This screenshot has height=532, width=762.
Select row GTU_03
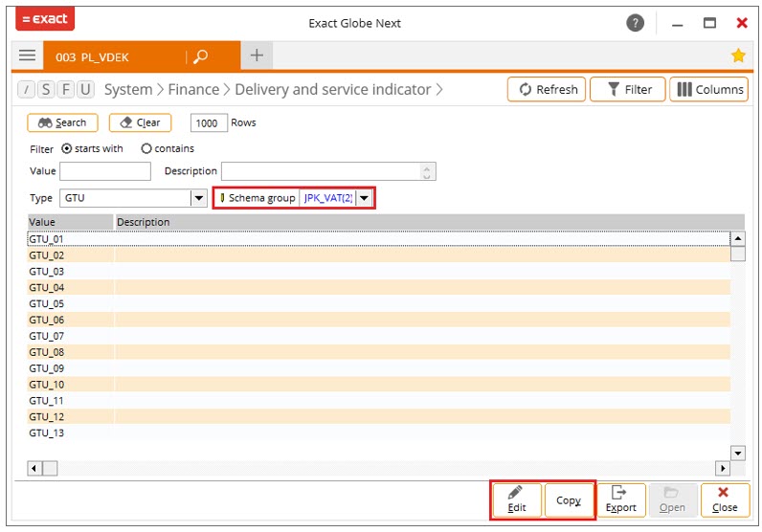click(x=378, y=271)
